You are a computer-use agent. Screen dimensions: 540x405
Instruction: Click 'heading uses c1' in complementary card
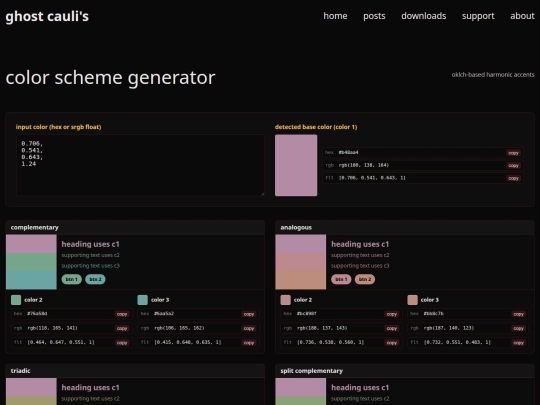point(91,244)
